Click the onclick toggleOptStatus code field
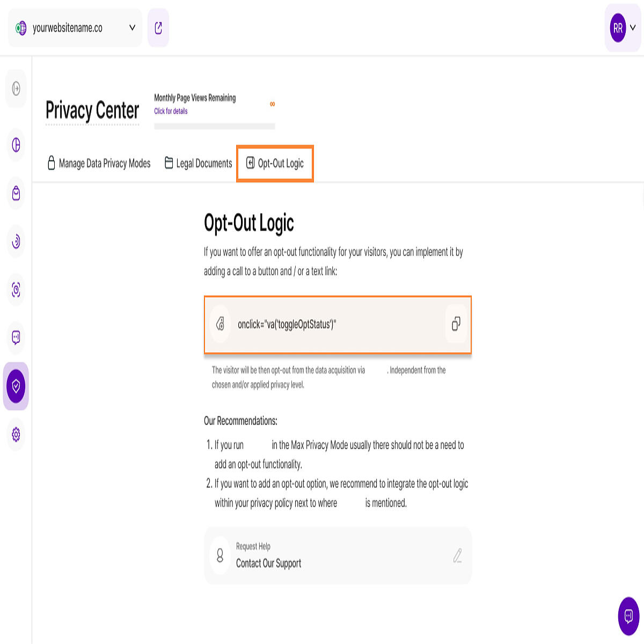Viewport: 644px width, 644px height. 338,324
